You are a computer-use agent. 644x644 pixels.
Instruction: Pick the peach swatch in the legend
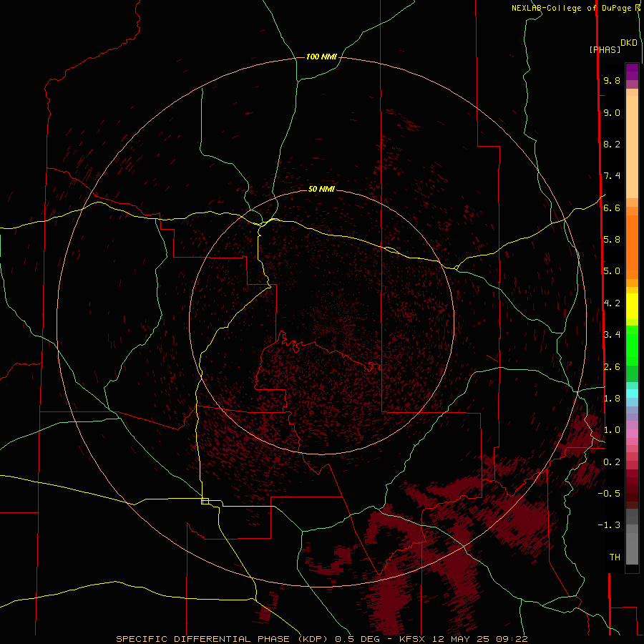(x=632, y=148)
